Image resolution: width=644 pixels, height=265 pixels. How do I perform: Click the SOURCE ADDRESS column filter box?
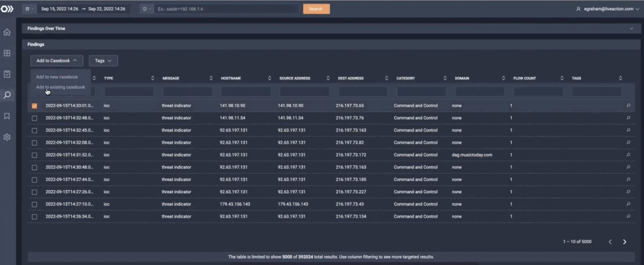(305, 92)
